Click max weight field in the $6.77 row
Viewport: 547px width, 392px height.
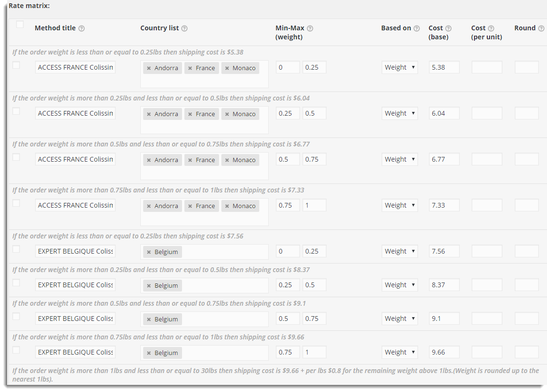pos(314,159)
